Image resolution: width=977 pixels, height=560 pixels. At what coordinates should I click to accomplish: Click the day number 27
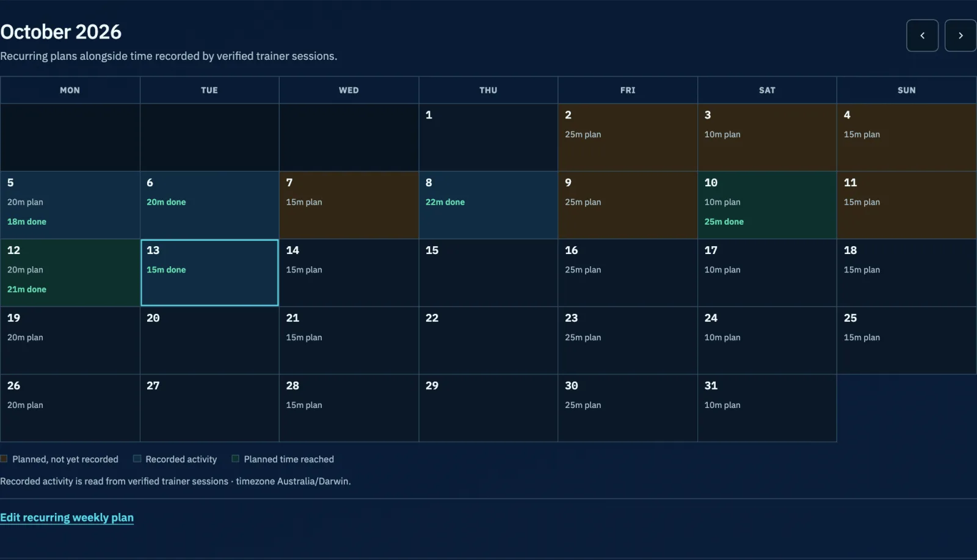pyautogui.click(x=153, y=386)
